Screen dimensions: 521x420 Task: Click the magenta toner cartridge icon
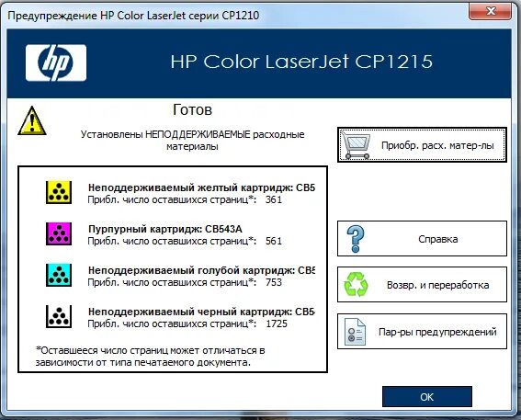[x=59, y=233]
